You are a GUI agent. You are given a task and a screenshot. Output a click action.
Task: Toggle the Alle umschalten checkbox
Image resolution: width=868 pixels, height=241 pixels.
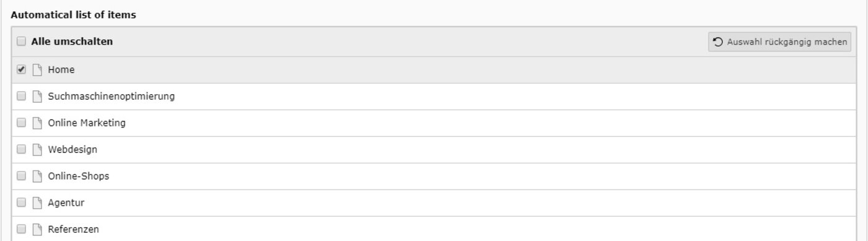pyautogui.click(x=21, y=42)
